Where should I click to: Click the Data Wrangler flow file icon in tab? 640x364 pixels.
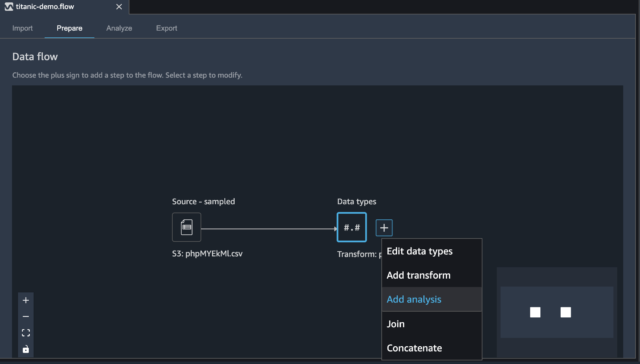pos(9,7)
